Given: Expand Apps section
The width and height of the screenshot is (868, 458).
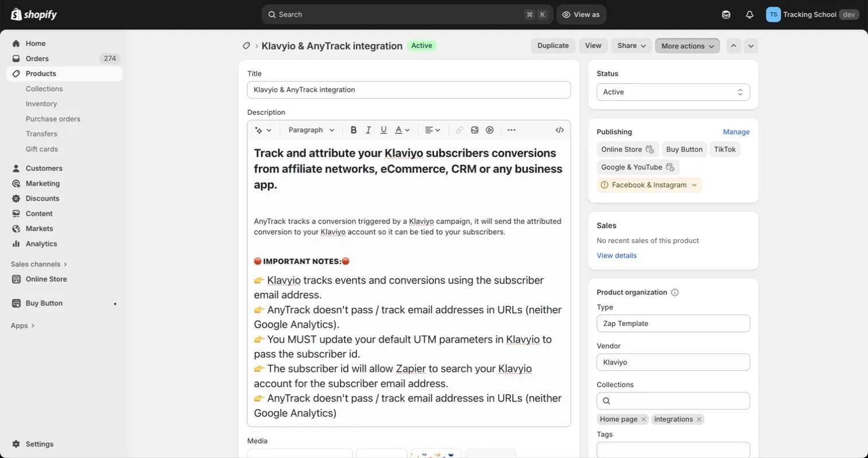Looking at the screenshot, I should coord(23,325).
